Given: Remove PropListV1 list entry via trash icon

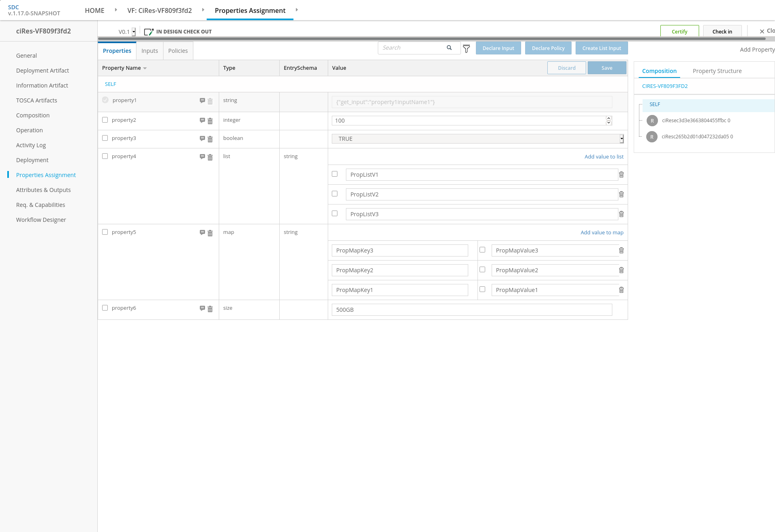Looking at the screenshot, I should [x=621, y=175].
